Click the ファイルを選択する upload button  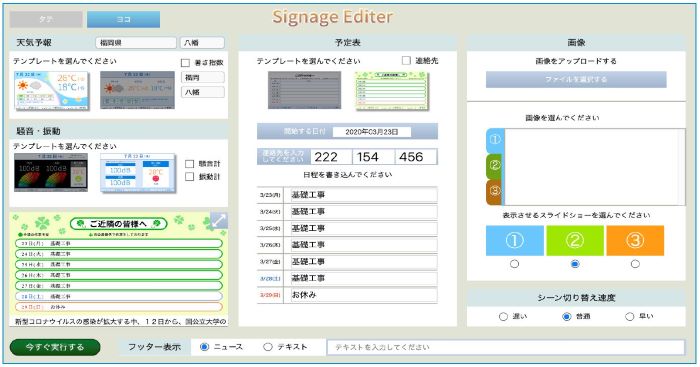pyautogui.click(x=576, y=79)
